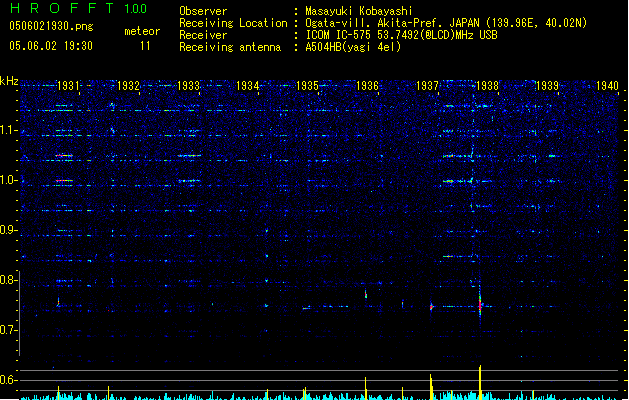Click the Receiving antenna field label
Viewport: 629px width, 400px height.
coord(230,47)
